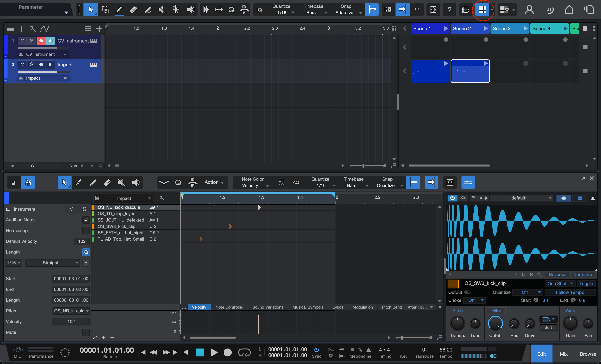Select the Arrow tool in top toolbar
Screen dimensions: 601x364
90,10
